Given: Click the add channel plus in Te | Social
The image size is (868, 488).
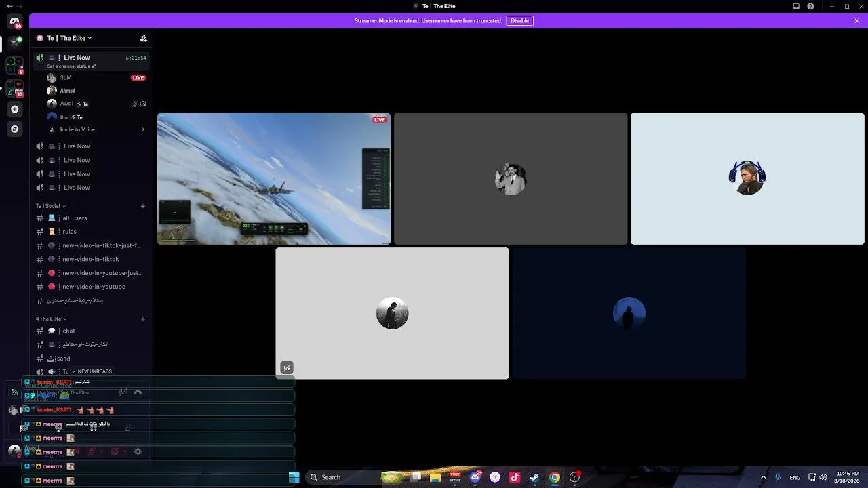Looking at the screenshot, I should coord(142,206).
